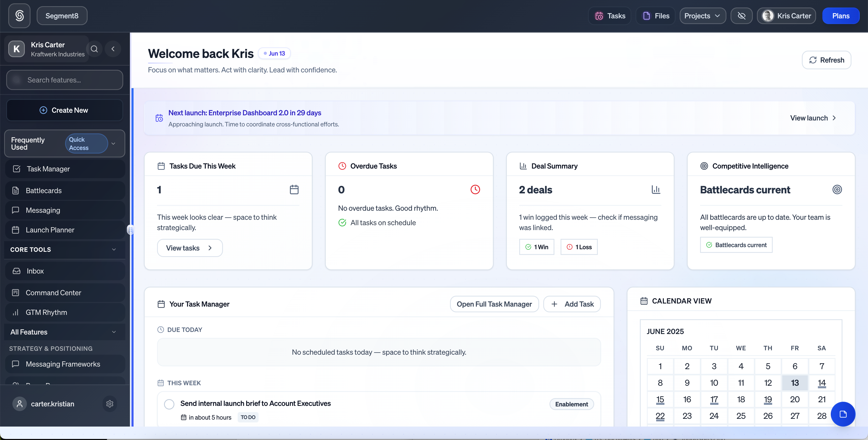
Task: Click the target icon in Competitive Intelligence card
Action: coord(837,189)
